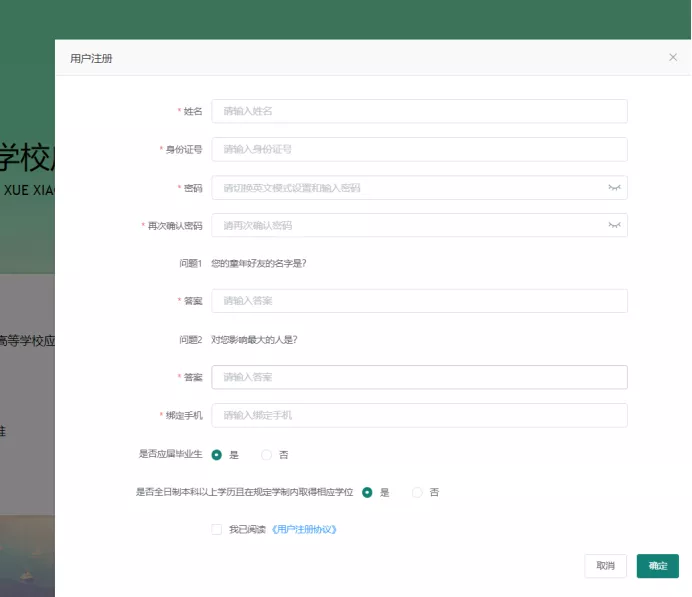Click the 我已阅读 label text
692x597 pixels.
(247, 530)
